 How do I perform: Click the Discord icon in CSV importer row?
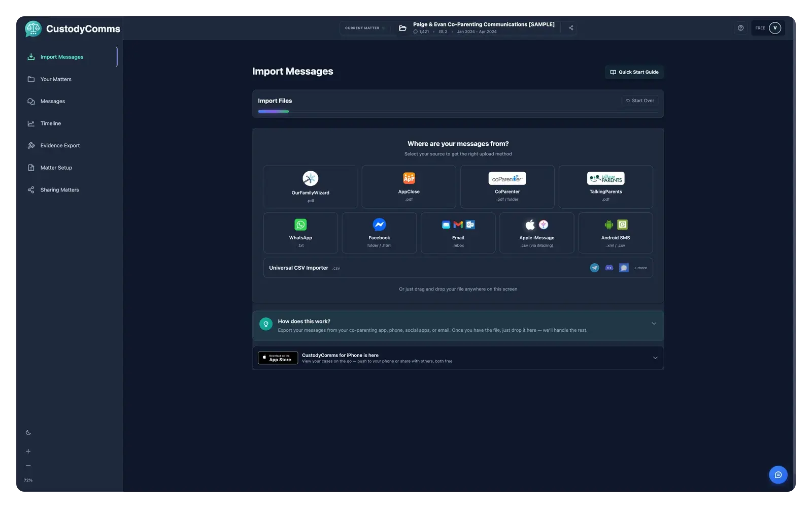click(x=609, y=268)
